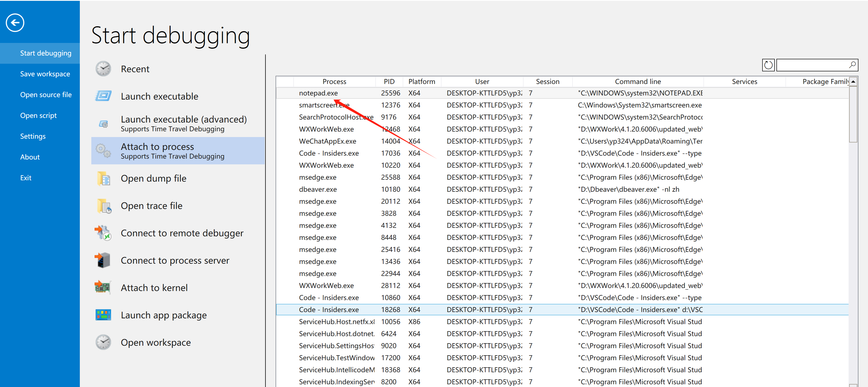Click the Open workspace clock icon
The image size is (868, 387).
[x=103, y=342]
